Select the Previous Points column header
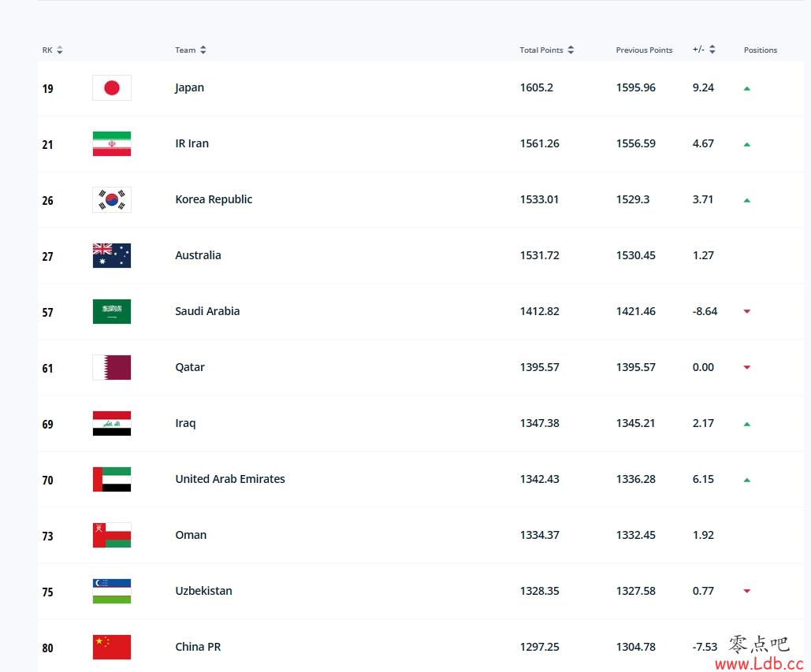Screen dimensions: 811x672 (644, 50)
